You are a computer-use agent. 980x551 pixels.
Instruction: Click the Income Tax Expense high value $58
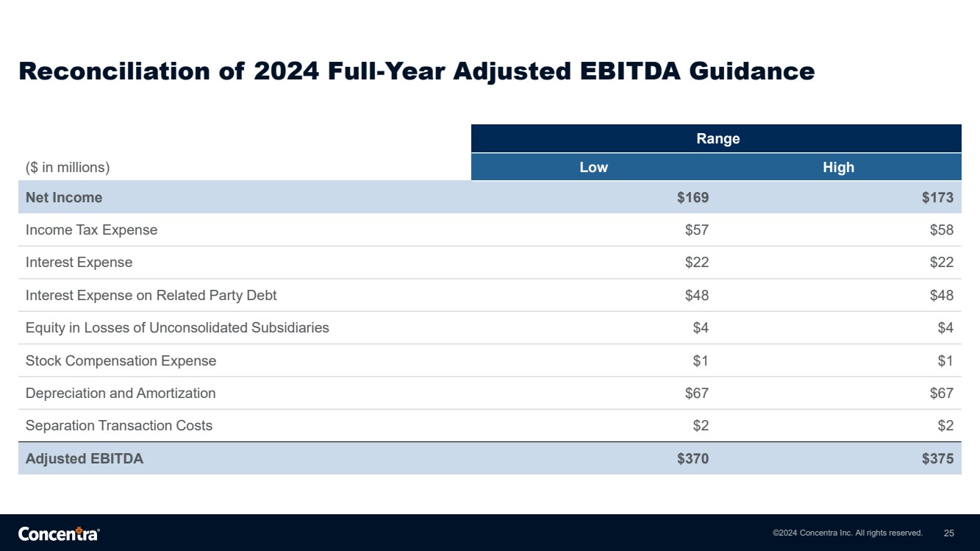click(942, 230)
